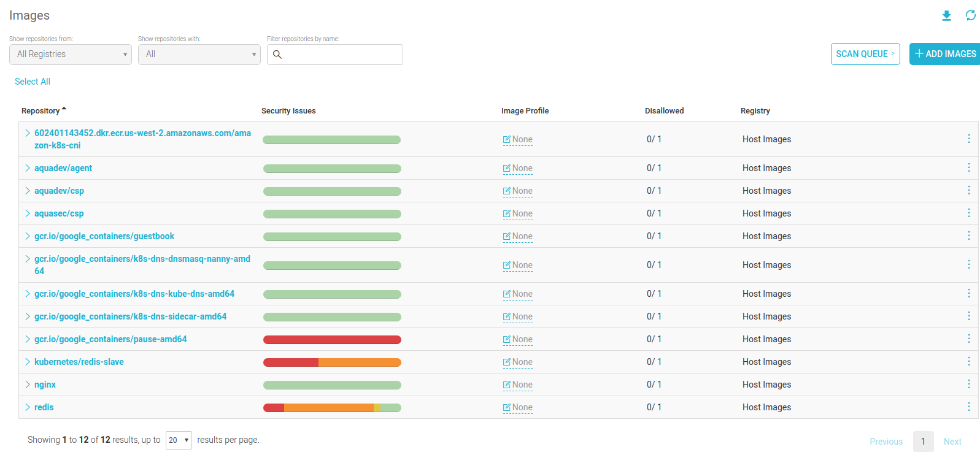Viewport: 980px width, 471px height.
Task: Open more options menu for redis-slave
Action: [x=969, y=361]
